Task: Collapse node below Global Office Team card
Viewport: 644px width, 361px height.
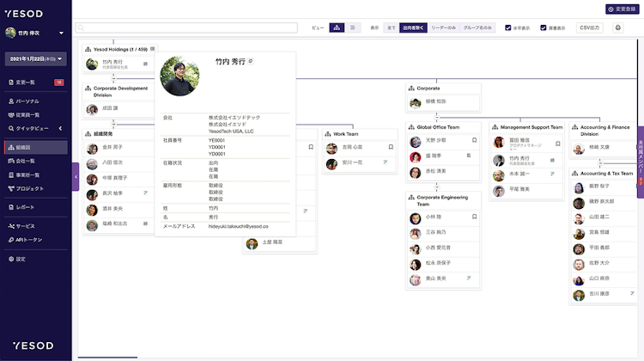Action: [437, 187]
